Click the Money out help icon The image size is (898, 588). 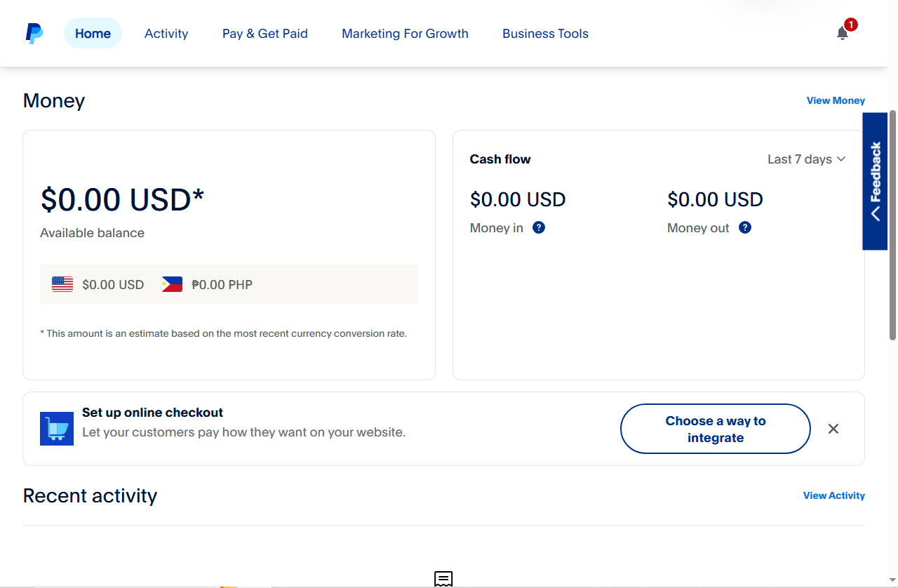tap(745, 227)
